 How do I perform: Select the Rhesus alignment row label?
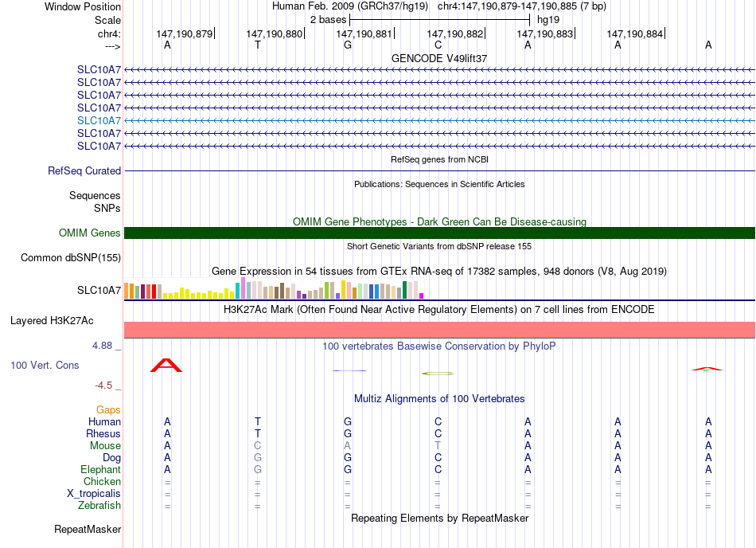[x=103, y=433]
